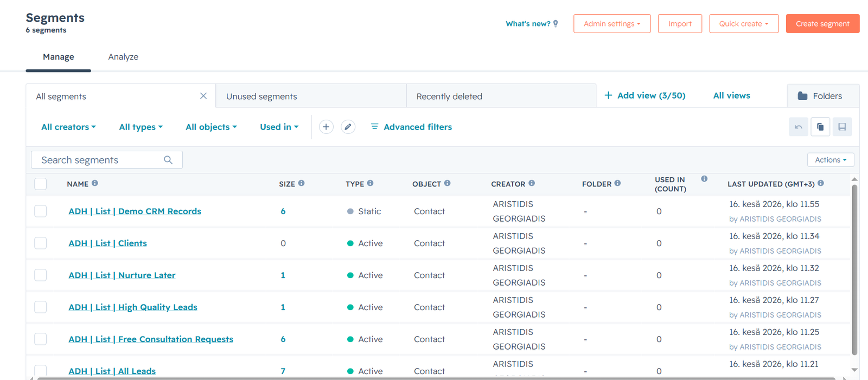Viewport: 868px width, 380px height.
Task: Click size 7 of All Leads row
Action: 283,371
